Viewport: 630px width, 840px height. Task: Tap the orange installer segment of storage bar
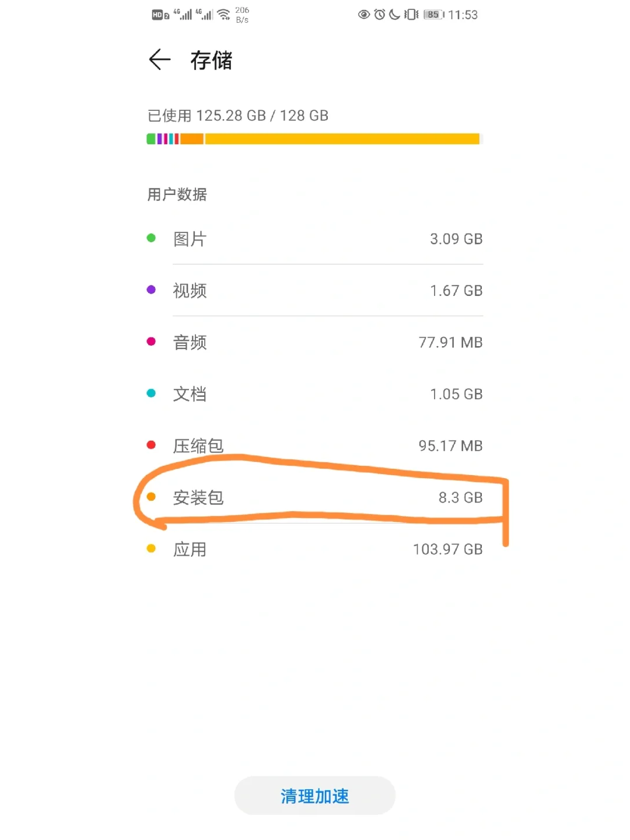point(192,139)
